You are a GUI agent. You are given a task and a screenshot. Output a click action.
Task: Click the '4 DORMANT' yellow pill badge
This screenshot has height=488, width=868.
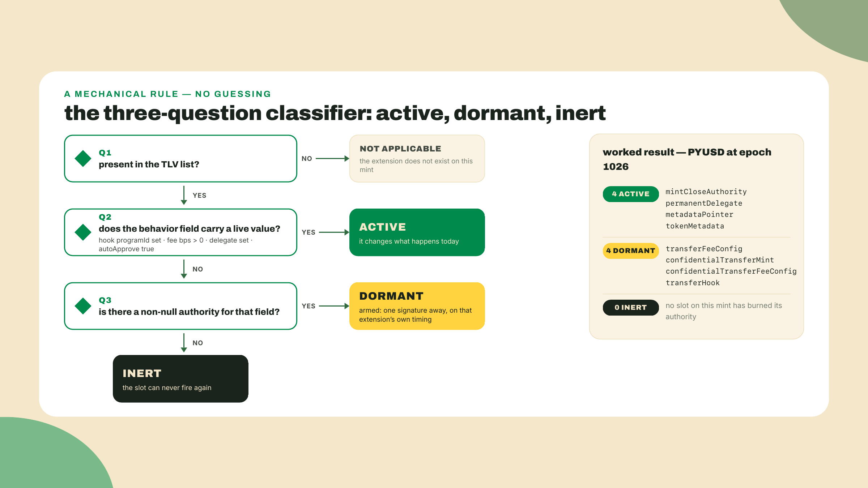(631, 251)
